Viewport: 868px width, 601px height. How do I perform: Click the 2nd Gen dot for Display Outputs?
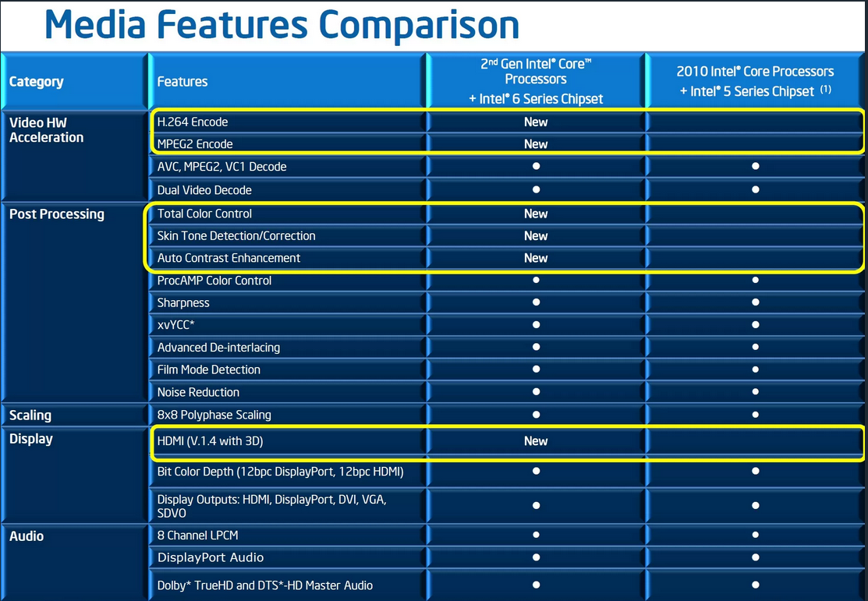pyautogui.click(x=536, y=505)
